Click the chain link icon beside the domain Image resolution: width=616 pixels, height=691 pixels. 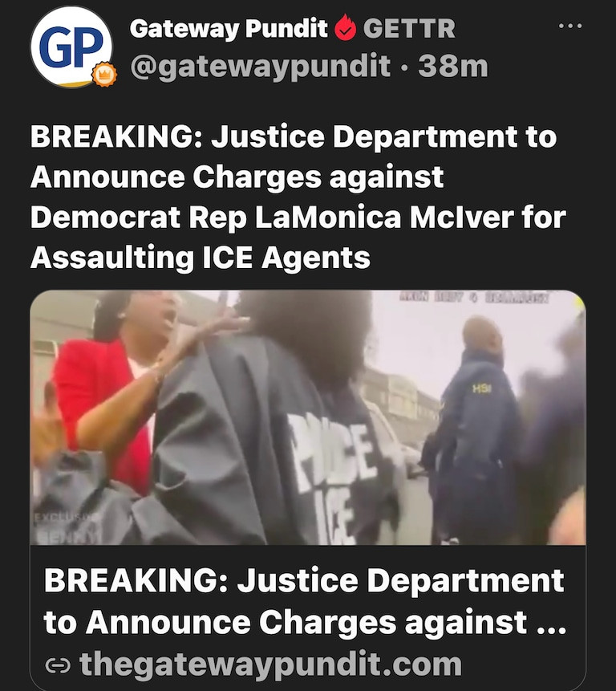tap(58, 666)
